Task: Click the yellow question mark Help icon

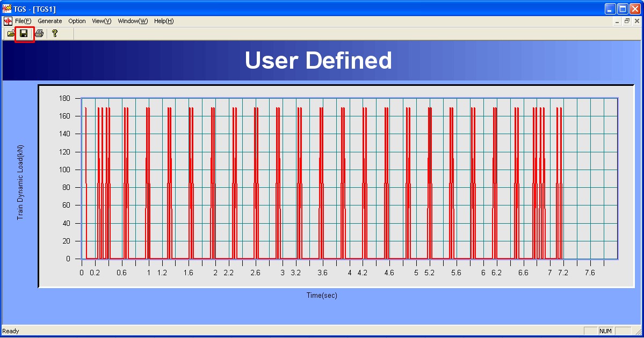Action: point(55,33)
